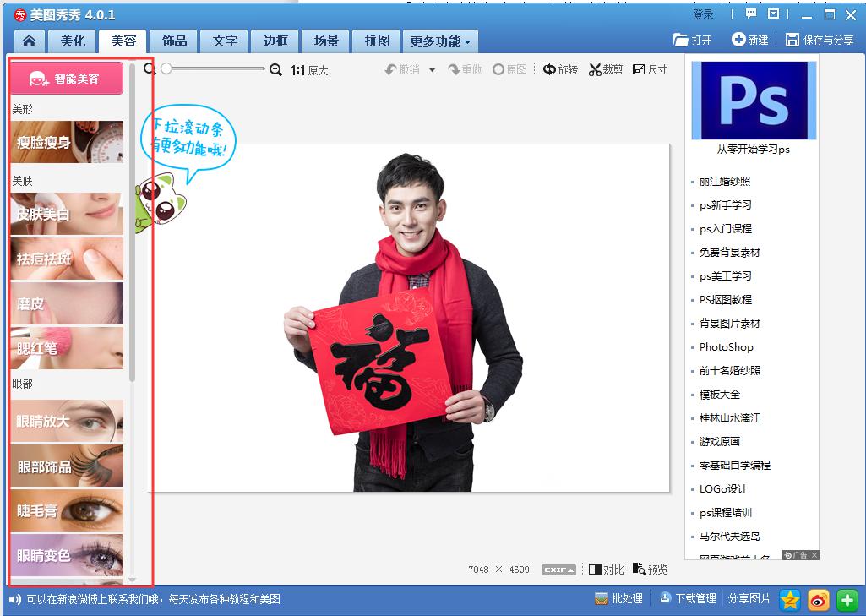Open the PhotoShop link
Image resolution: width=866 pixels, height=616 pixels.
pyautogui.click(x=727, y=347)
